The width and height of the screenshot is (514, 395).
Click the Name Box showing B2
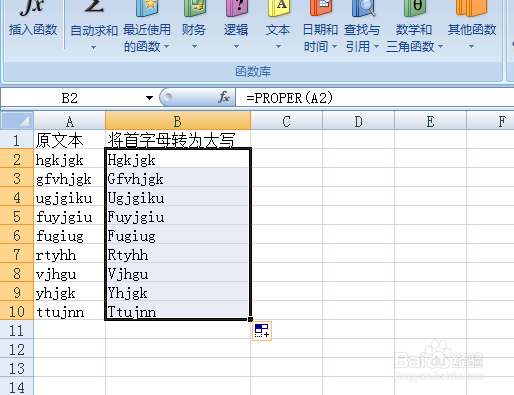tap(70, 98)
